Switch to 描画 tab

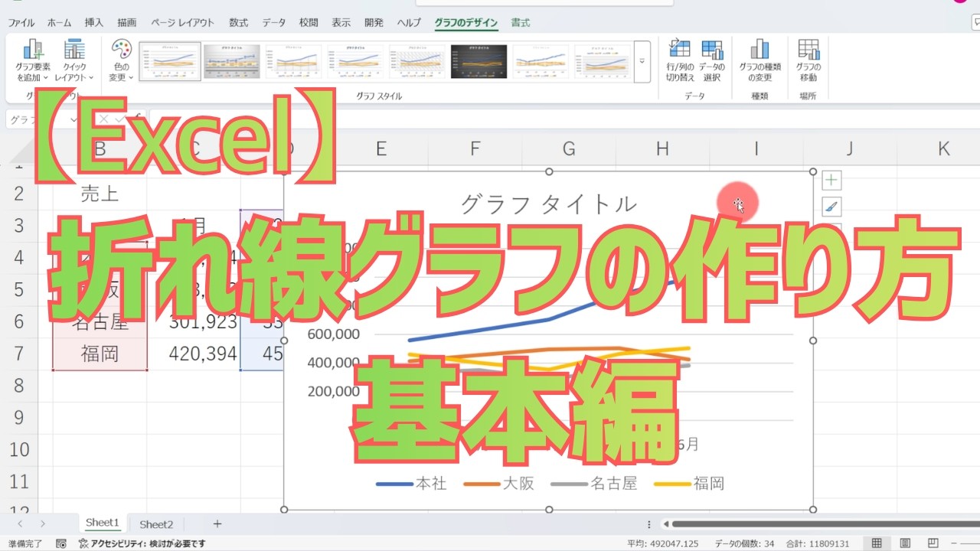pos(127,23)
